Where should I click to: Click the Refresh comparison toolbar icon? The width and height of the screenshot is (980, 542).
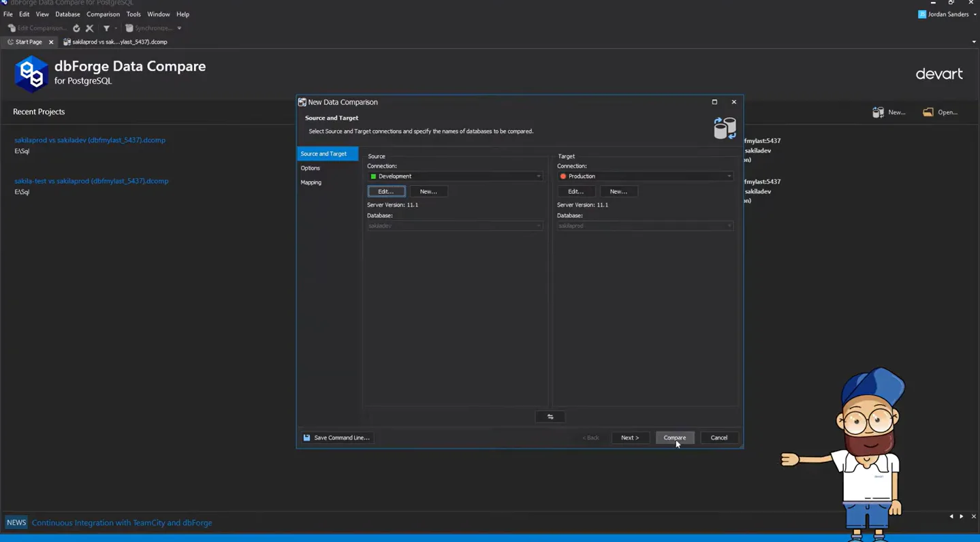[76, 28]
